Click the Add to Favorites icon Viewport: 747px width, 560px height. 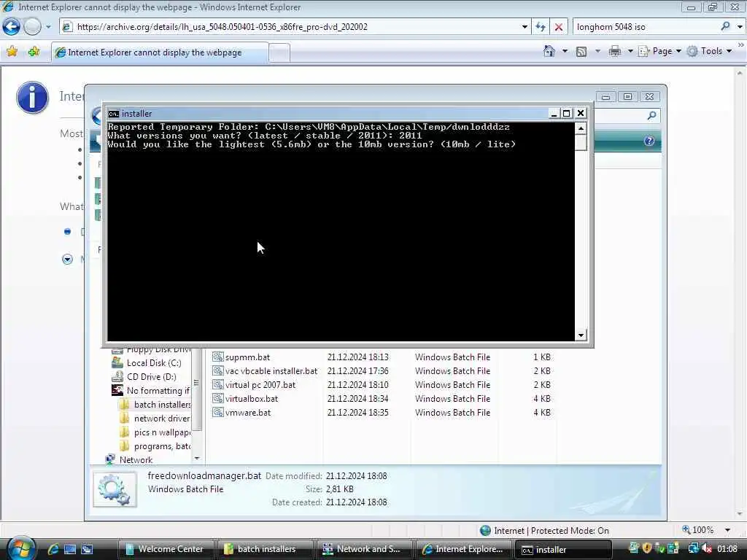34,52
